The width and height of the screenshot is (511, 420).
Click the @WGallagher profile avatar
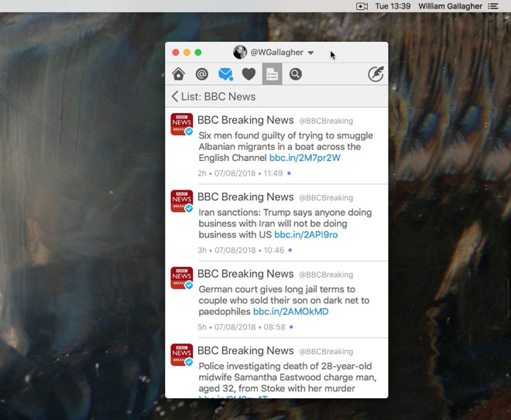tap(240, 52)
